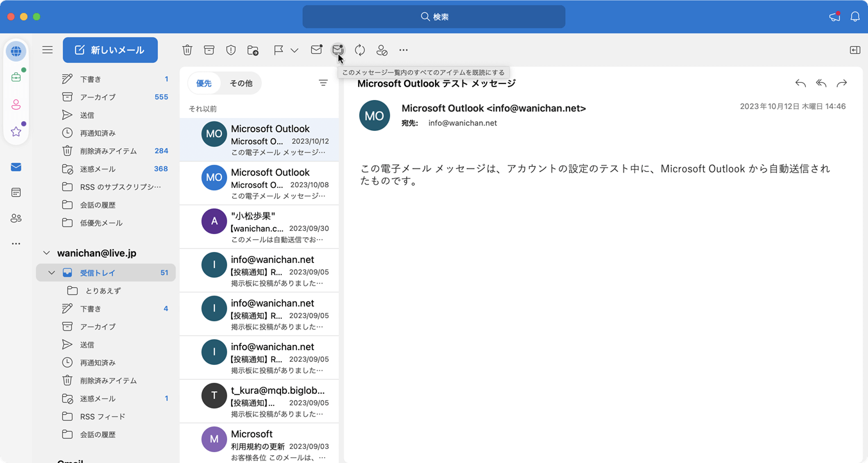
Task: Open the 迷惑メール folder showing 368
Action: click(106, 169)
